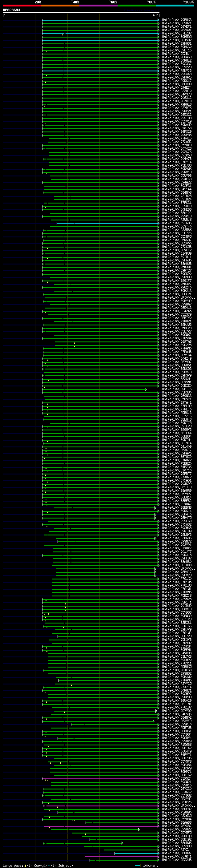The height and width of the screenshot is (868, 197).
Task: Click the UniRef100_A7R4L5 label
Action: pos(177,138)
